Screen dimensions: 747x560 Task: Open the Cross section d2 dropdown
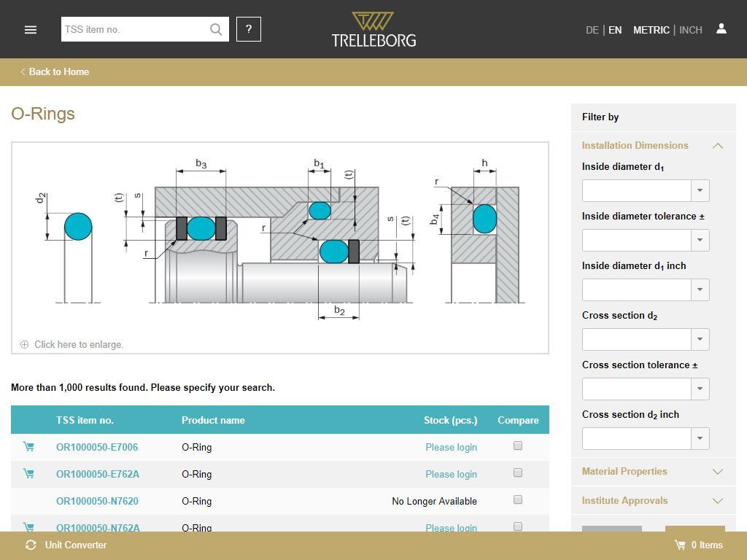tap(646, 339)
